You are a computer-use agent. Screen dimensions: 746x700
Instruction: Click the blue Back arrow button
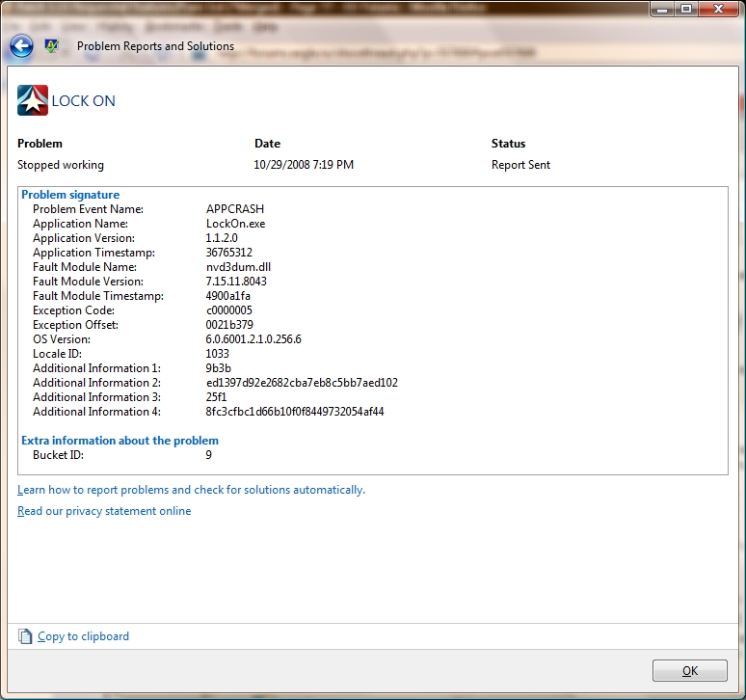coord(21,46)
